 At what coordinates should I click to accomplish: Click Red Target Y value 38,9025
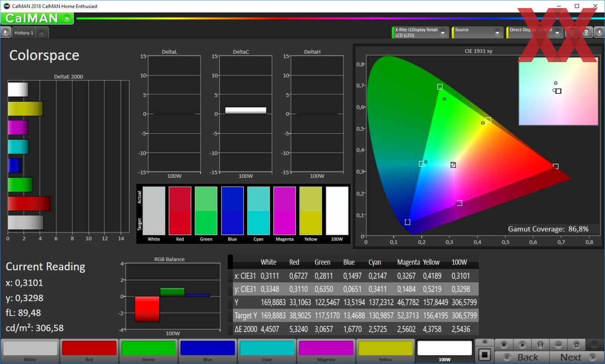(301, 316)
